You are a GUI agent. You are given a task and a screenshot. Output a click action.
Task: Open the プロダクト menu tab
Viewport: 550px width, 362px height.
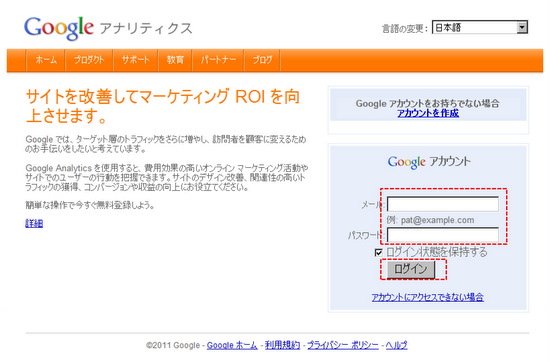coord(89,60)
